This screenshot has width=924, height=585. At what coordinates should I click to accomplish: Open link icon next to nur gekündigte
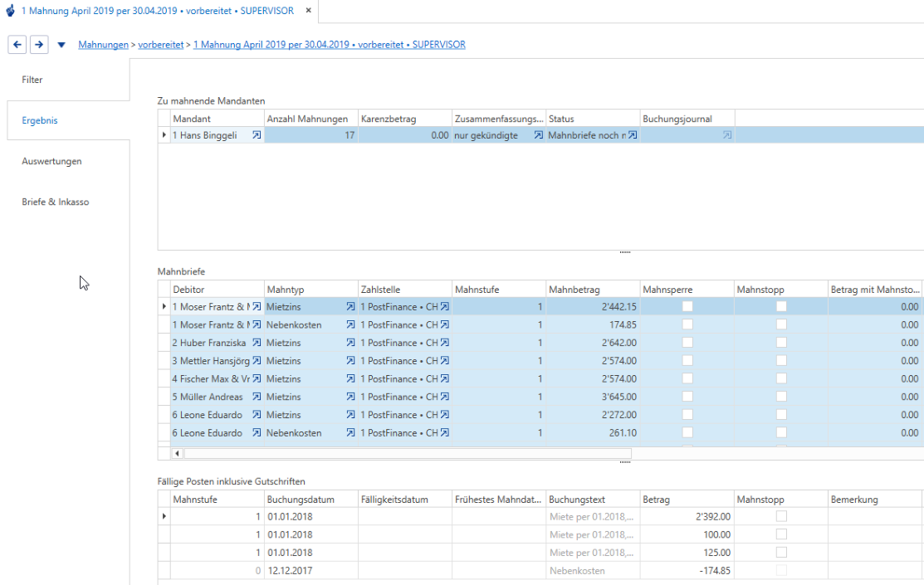(538, 135)
